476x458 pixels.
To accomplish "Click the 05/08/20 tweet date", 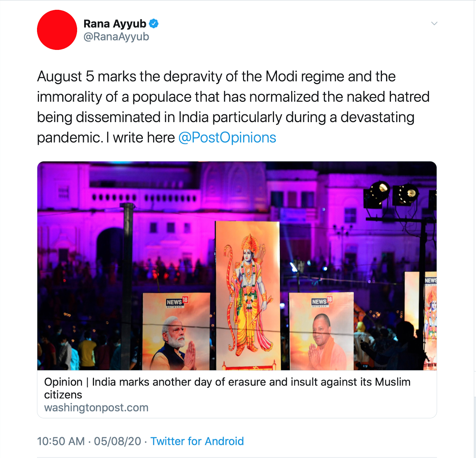I will [117, 441].
